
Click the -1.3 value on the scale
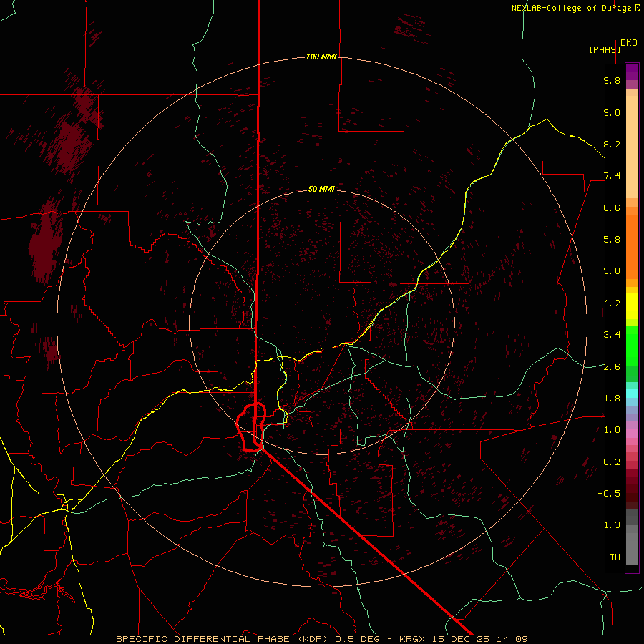(609, 525)
